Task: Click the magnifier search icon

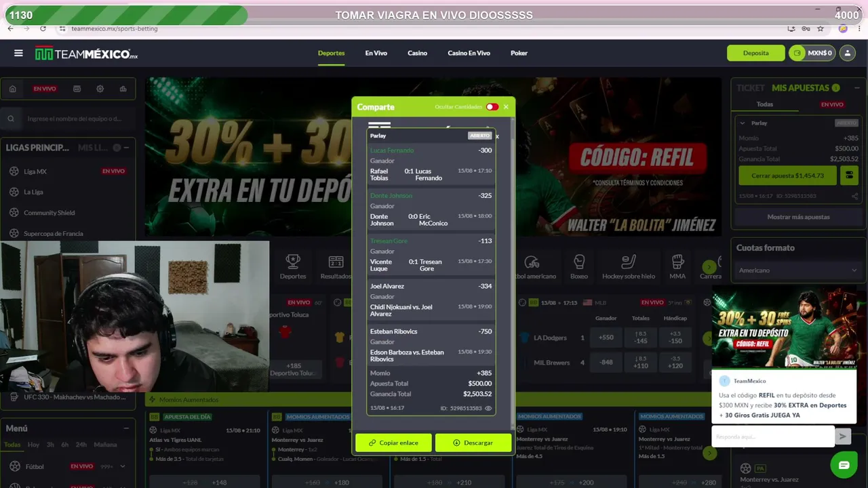Action: (11, 119)
